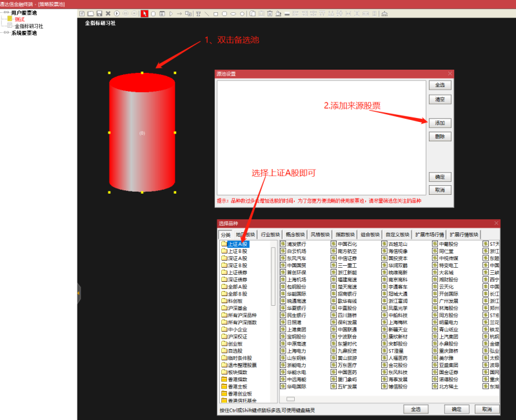The width and height of the screenshot is (516, 420).
Task: Select 测试 in the stock pool tree
Action: 20,19
